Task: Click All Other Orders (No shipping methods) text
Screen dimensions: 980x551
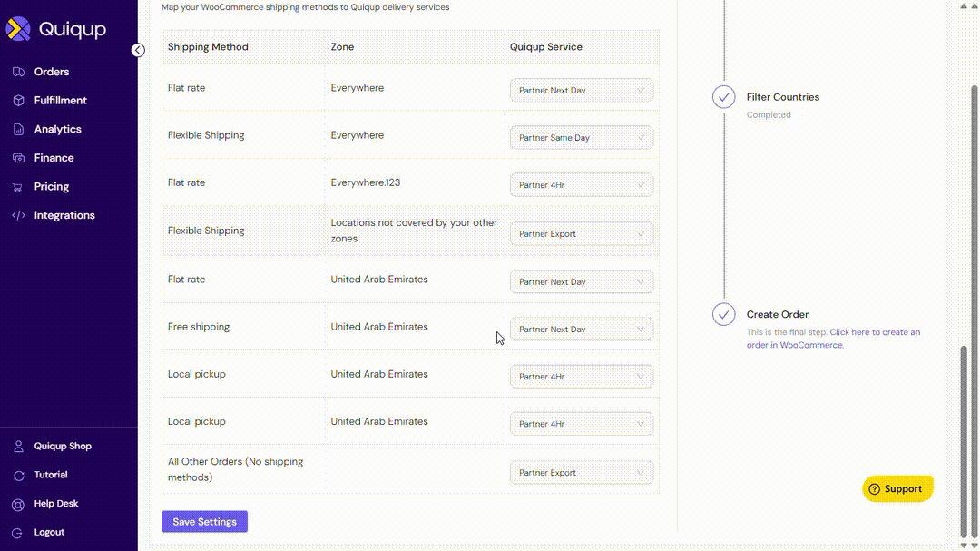Action: [x=235, y=469]
